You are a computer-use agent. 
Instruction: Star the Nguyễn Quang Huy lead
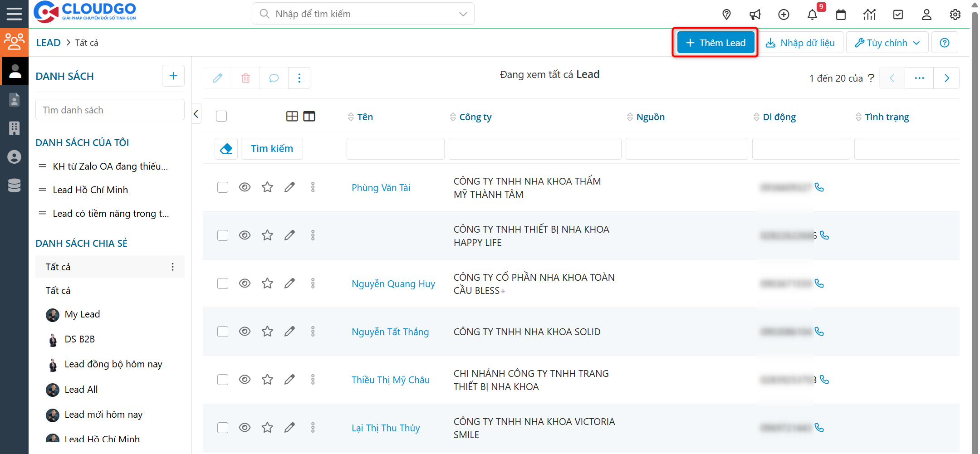point(267,283)
